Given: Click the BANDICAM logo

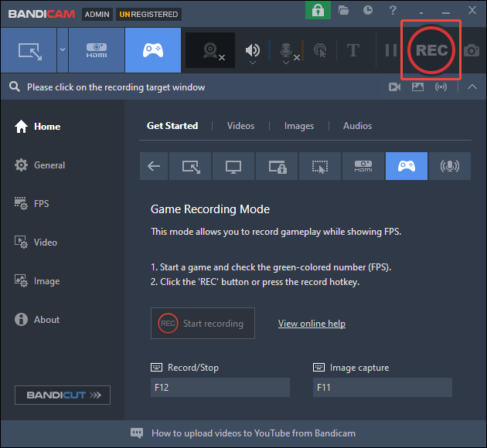Looking at the screenshot, I should point(42,14).
